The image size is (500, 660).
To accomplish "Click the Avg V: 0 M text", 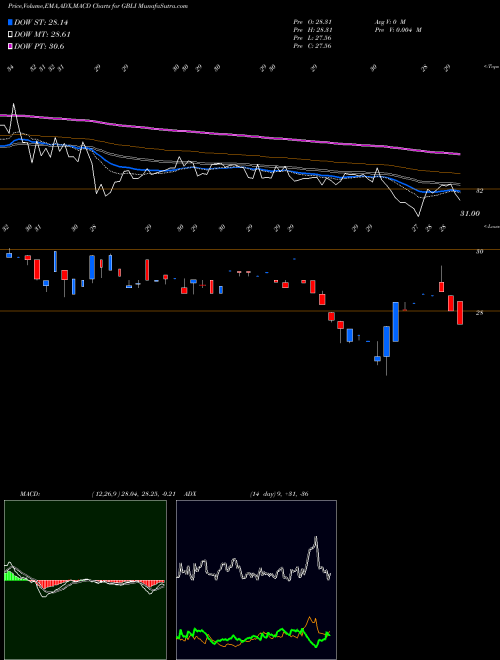I will (389, 21).
